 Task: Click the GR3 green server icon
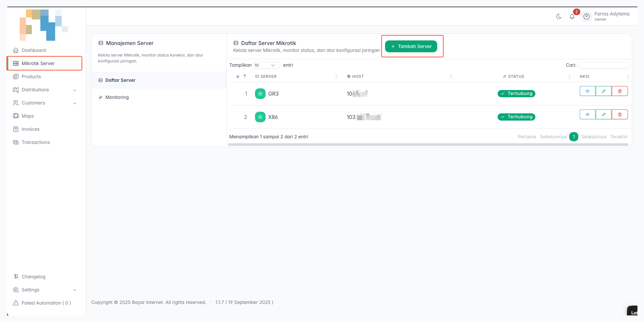click(260, 94)
